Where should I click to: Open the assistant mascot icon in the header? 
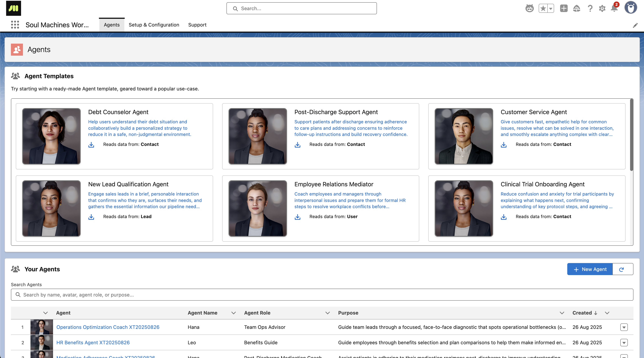529,8
